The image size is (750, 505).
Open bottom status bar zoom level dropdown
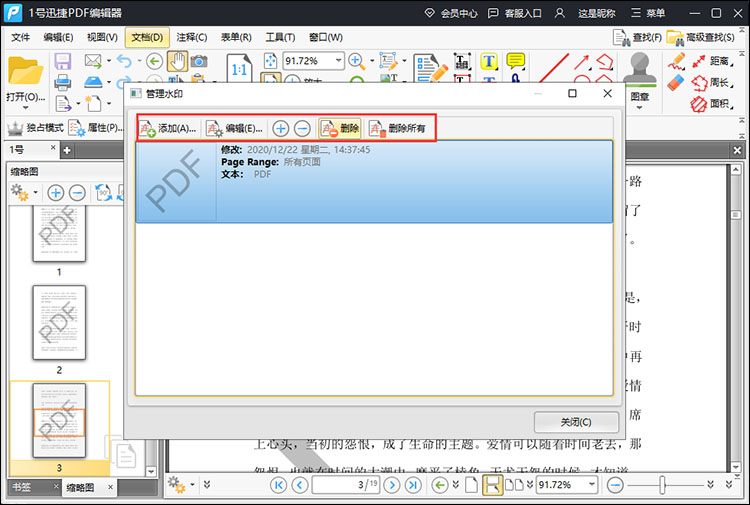click(x=592, y=484)
